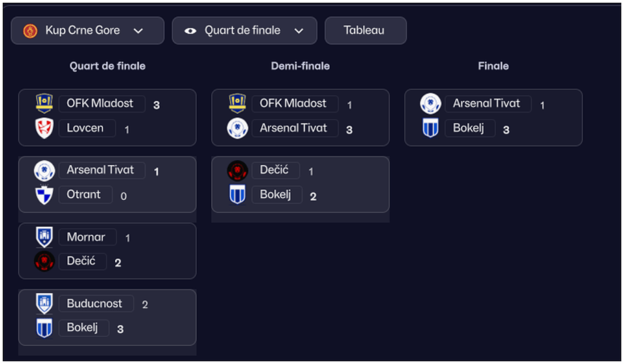Click the Kup Crne Gore trophy icon

click(30, 31)
